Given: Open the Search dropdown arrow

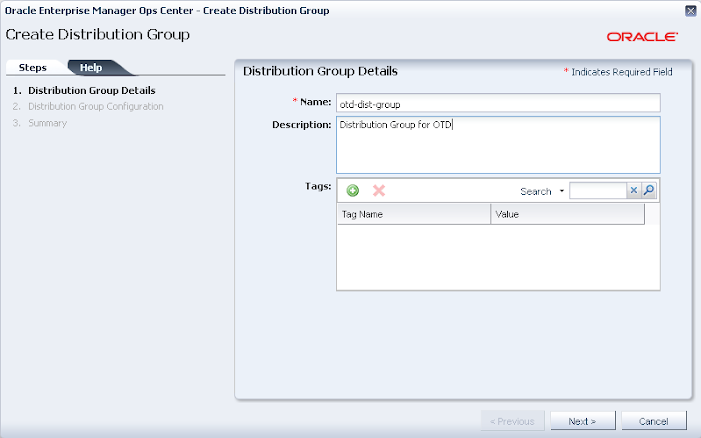Looking at the screenshot, I should coord(562,191).
